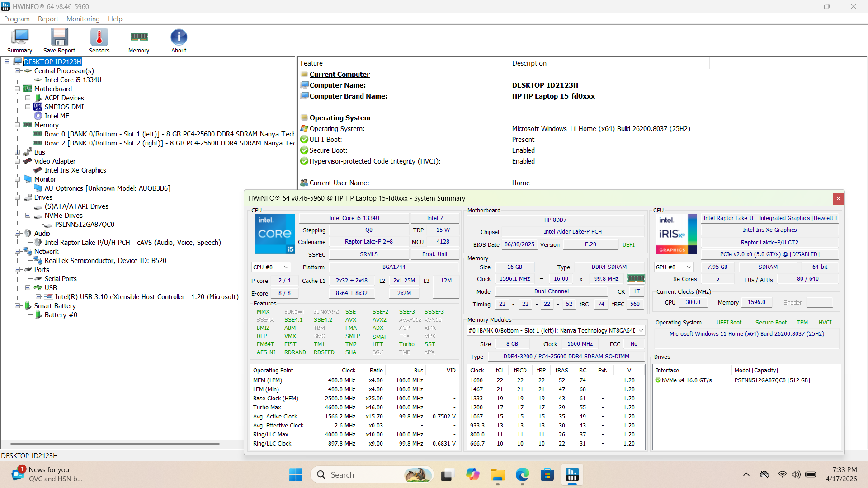Select the RealTek Semiconductor network device

(x=105, y=261)
